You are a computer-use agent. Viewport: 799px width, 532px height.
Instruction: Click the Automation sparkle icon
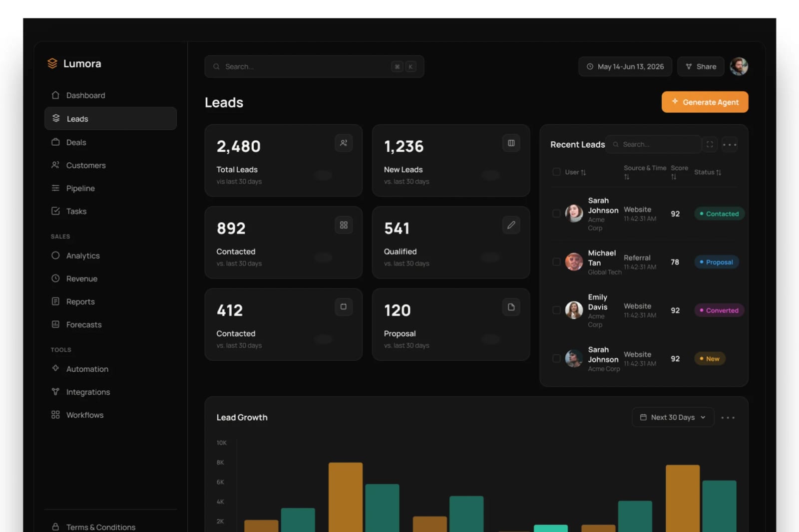pyautogui.click(x=55, y=368)
